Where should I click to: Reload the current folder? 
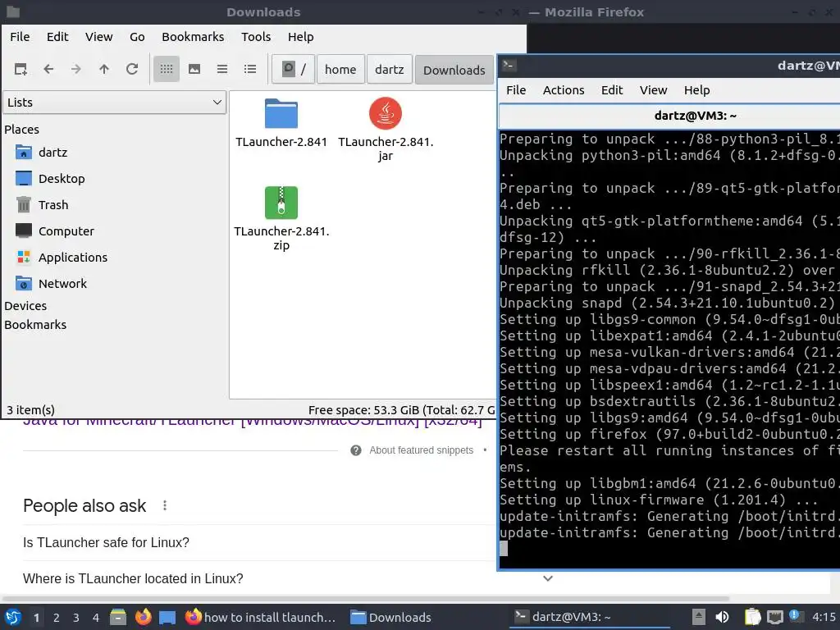pos(132,69)
